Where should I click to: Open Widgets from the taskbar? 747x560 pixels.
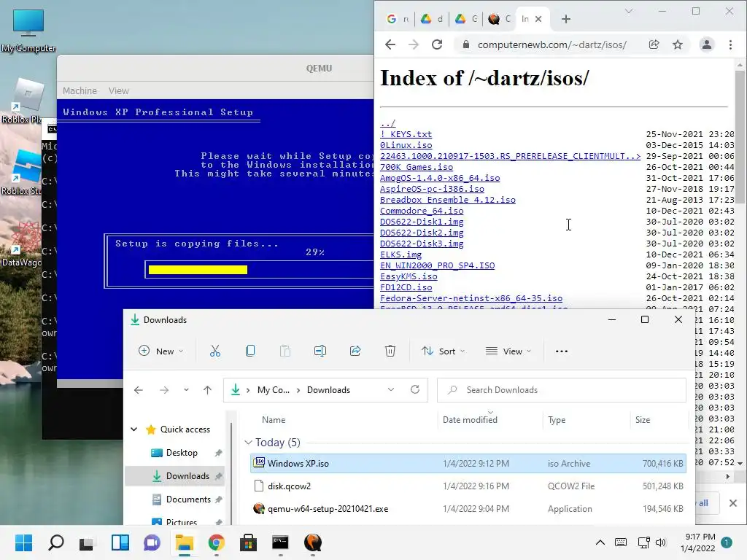point(120,542)
